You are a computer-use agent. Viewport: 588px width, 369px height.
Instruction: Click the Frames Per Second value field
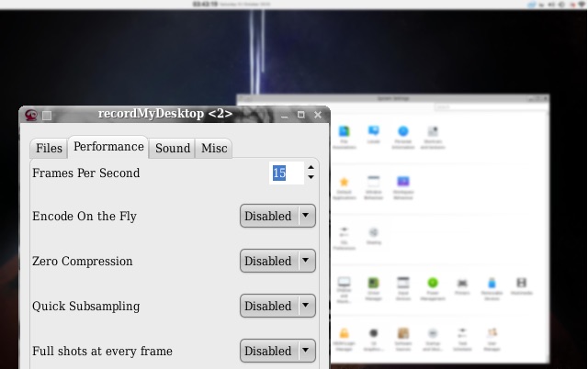[x=287, y=173]
